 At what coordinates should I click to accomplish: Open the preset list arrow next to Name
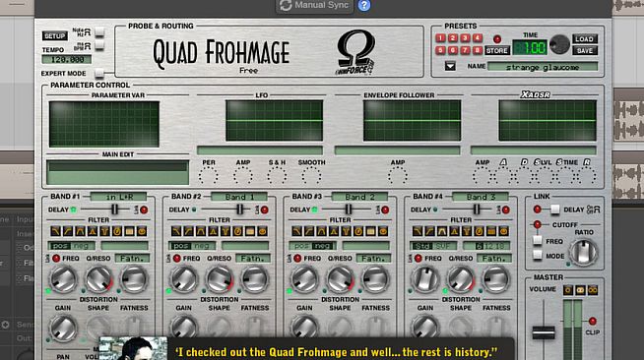[450, 66]
